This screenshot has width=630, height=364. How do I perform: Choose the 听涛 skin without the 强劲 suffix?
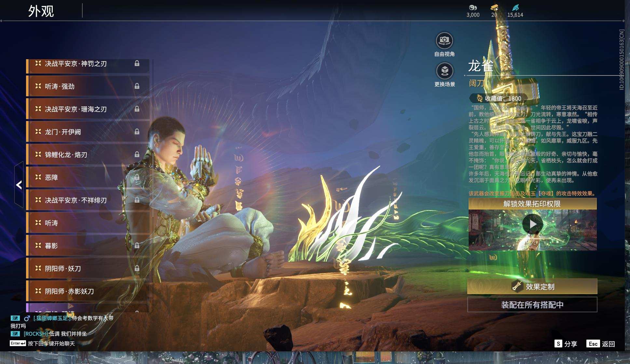point(88,223)
